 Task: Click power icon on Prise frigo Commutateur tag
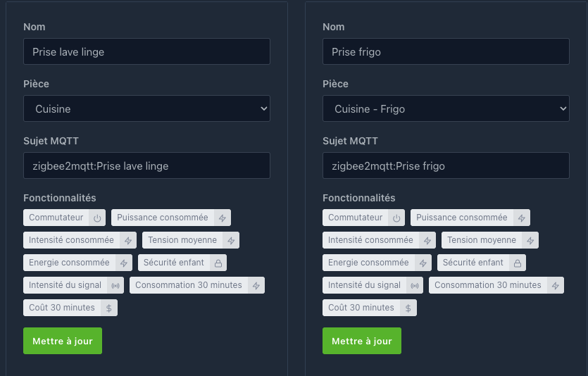pyautogui.click(x=396, y=218)
